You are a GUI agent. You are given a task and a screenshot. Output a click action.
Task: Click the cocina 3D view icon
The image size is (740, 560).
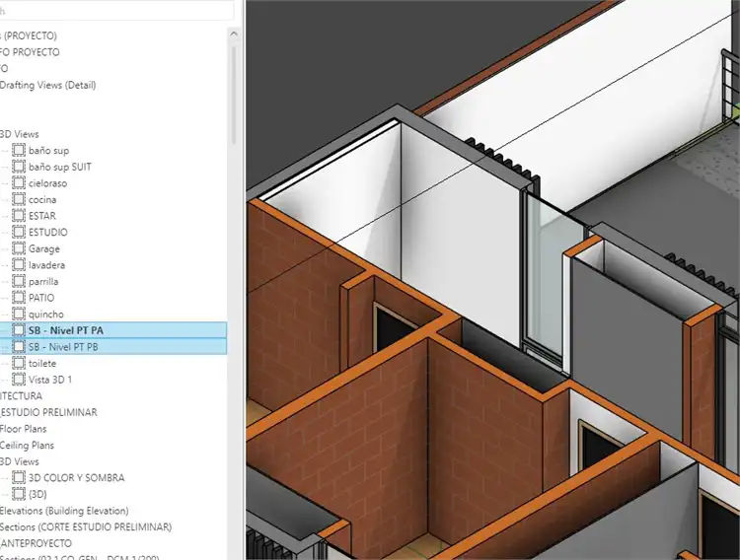19,199
